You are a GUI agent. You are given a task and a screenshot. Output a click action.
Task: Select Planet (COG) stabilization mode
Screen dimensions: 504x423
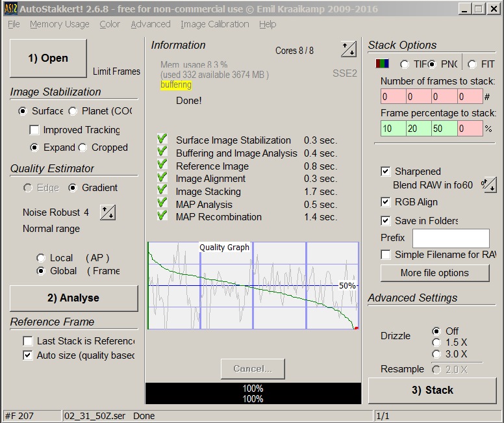click(x=73, y=111)
